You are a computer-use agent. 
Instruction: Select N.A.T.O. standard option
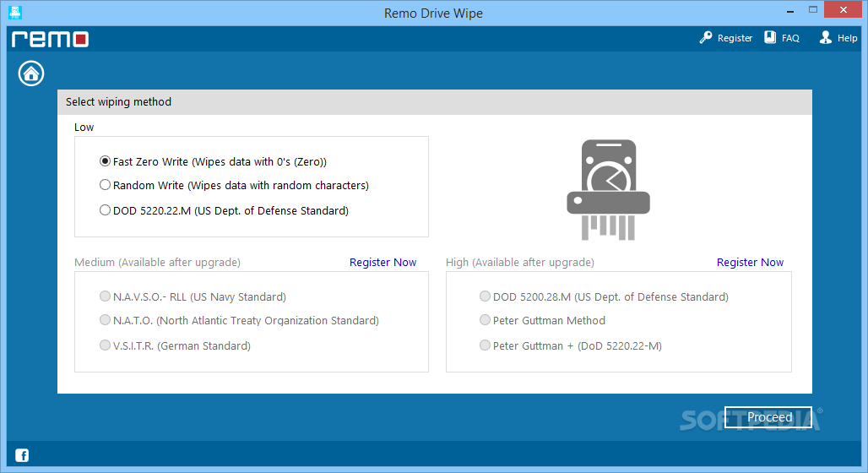(x=239, y=321)
